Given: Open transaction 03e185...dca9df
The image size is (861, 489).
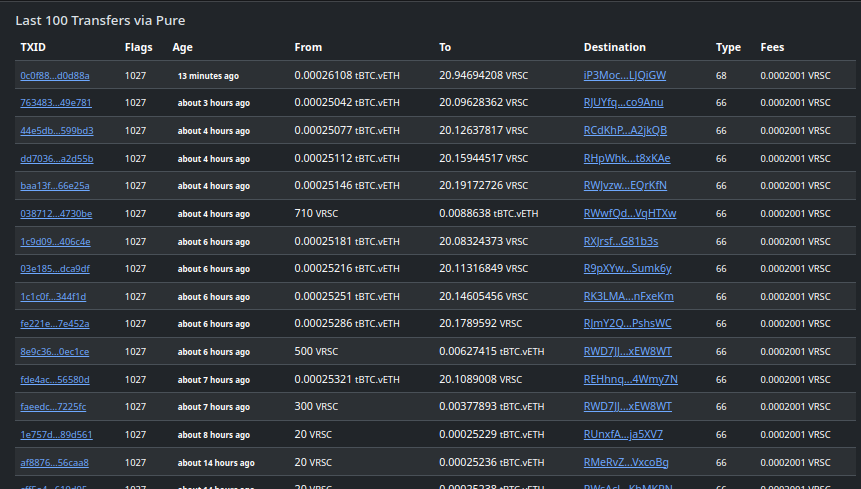Looking at the screenshot, I should pyautogui.click(x=55, y=268).
